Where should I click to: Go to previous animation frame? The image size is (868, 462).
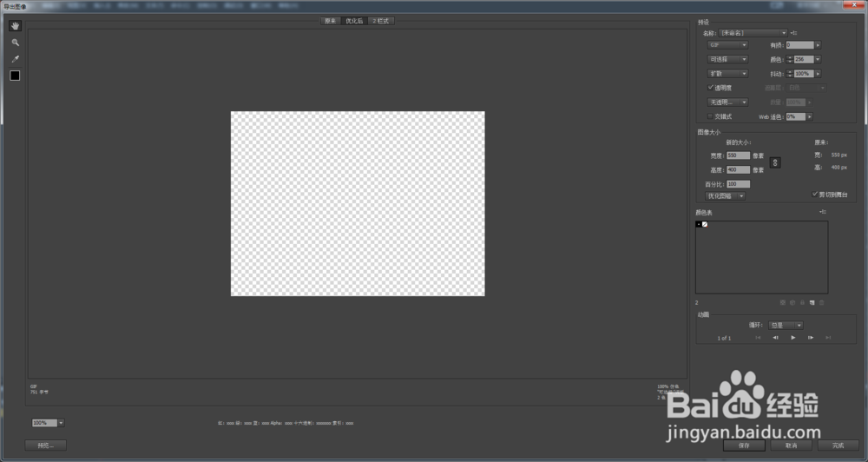(775, 337)
